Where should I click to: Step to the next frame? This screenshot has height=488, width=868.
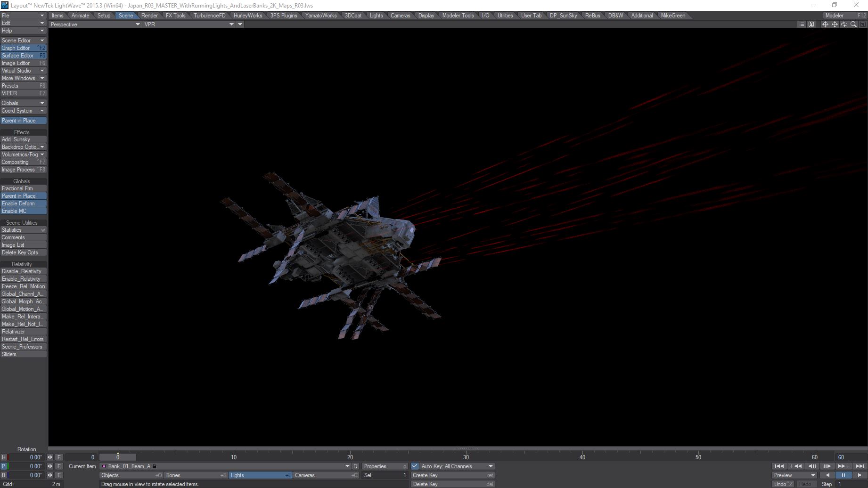pos(827,466)
